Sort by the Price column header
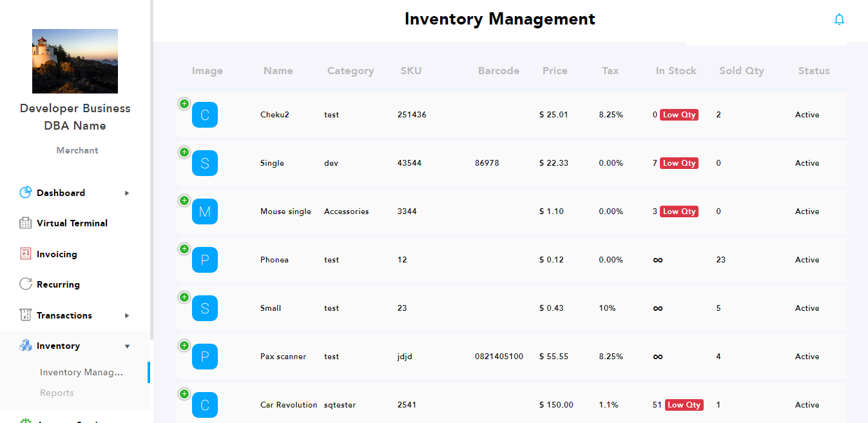The height and width of the screenshot is (423, 868). (x=555, y=71)
